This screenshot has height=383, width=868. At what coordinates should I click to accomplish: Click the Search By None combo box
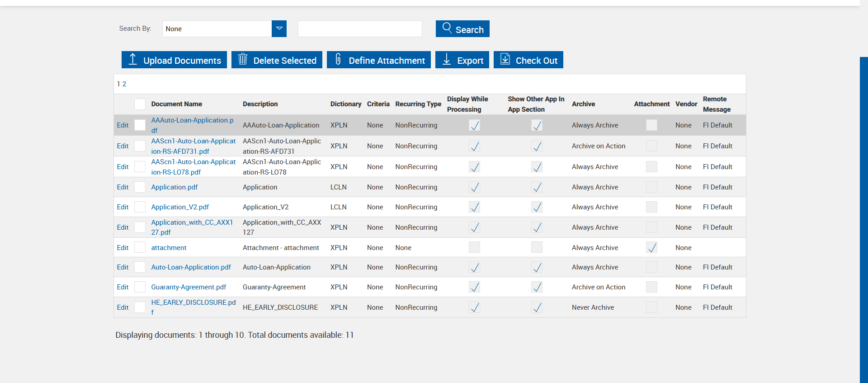[217, 29]
